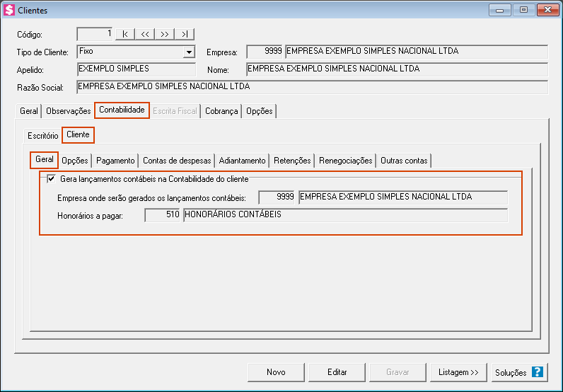
Task: Switch to the Retenções tab
Action: [292, 161]
